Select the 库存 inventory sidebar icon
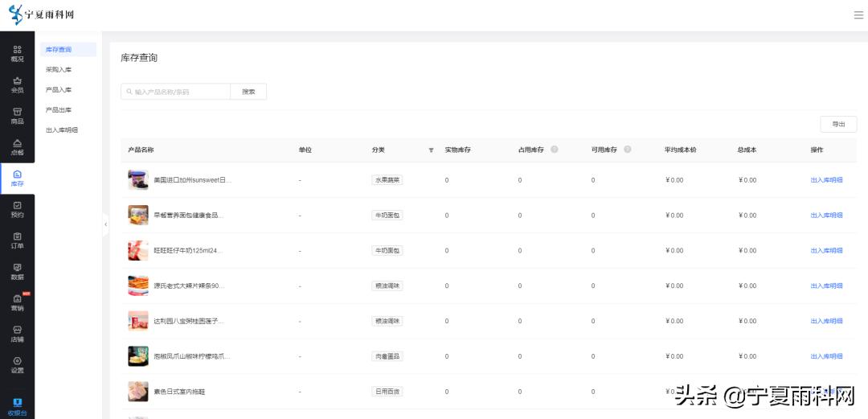Screen dimensions: 868x419 17,179
